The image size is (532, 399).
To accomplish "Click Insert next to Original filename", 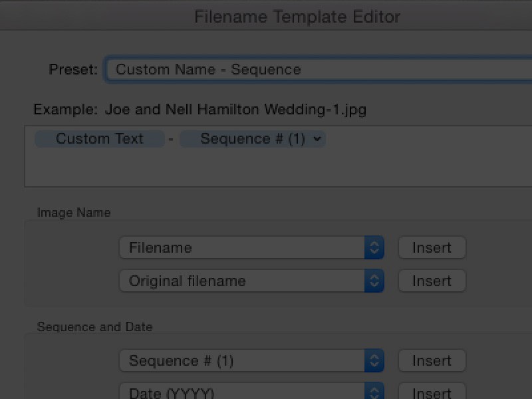I will point(432,281).
